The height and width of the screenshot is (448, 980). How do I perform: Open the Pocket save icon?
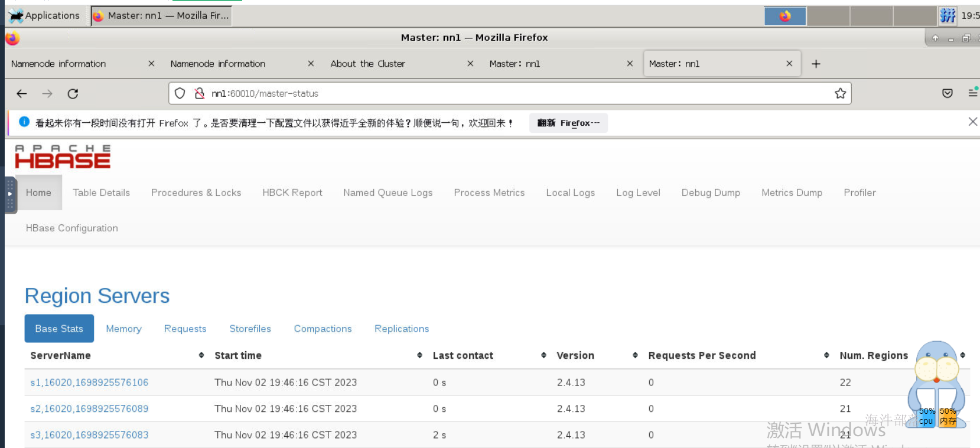click(x=948, y=93)
